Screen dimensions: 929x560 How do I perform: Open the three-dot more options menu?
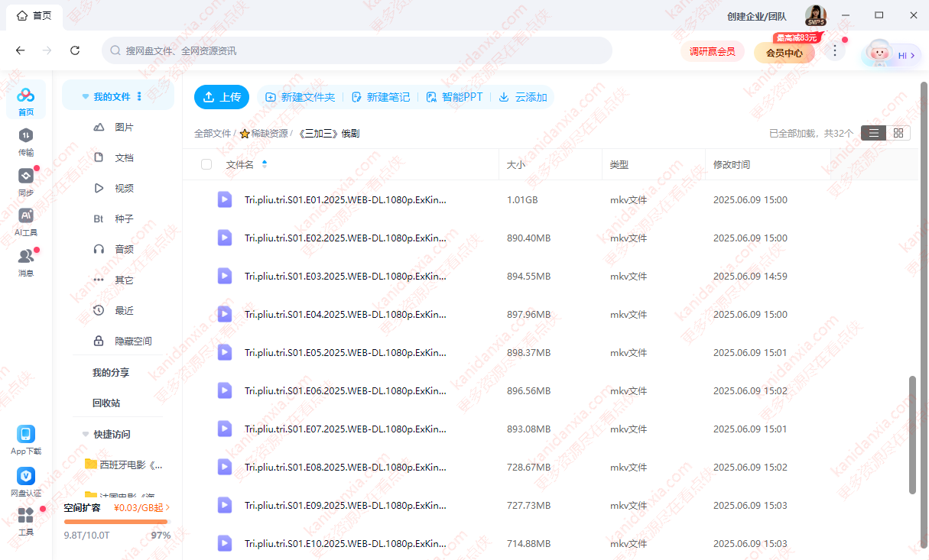pos(835,49)
